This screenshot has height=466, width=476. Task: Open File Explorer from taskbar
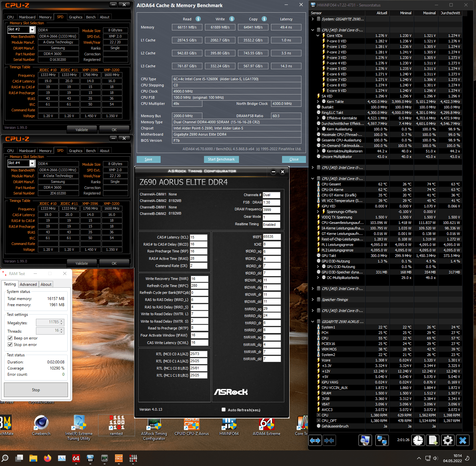click(33, 458)
